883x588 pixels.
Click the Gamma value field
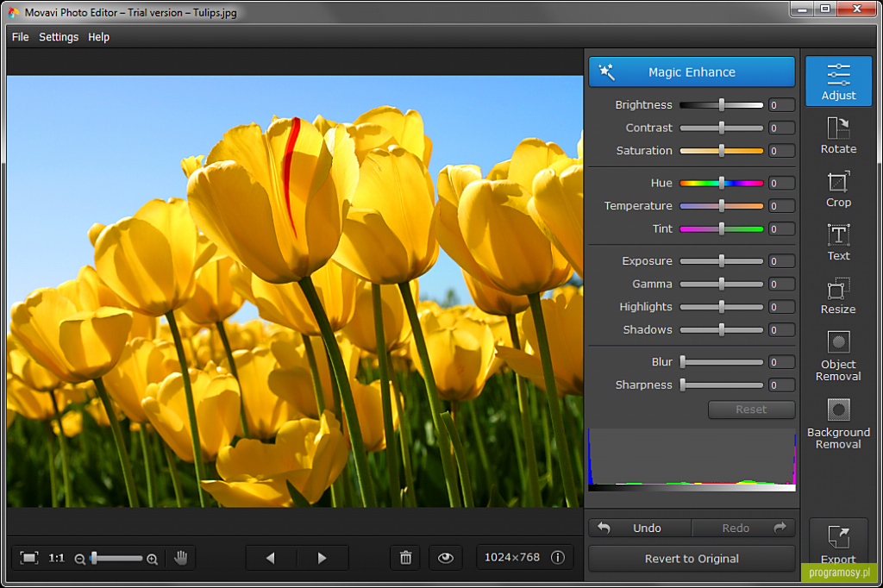[x=781, y=284]
